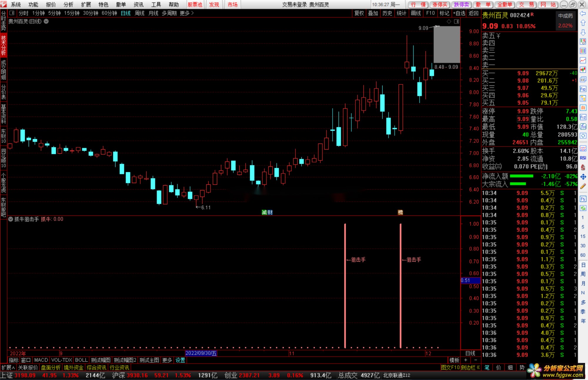Screen dimensions: 588x380
Task: Click the back arrow icon in right toolbar
Action: point(583,14)
